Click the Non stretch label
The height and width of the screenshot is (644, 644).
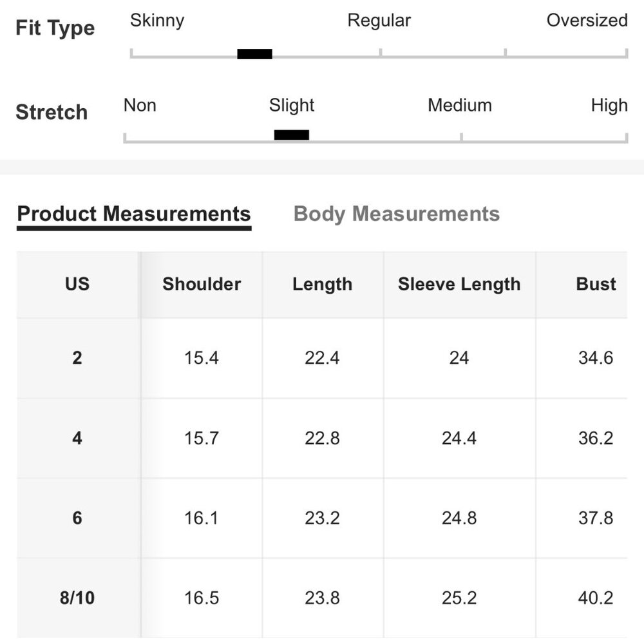pyautogui.click(x=140, y=106)
